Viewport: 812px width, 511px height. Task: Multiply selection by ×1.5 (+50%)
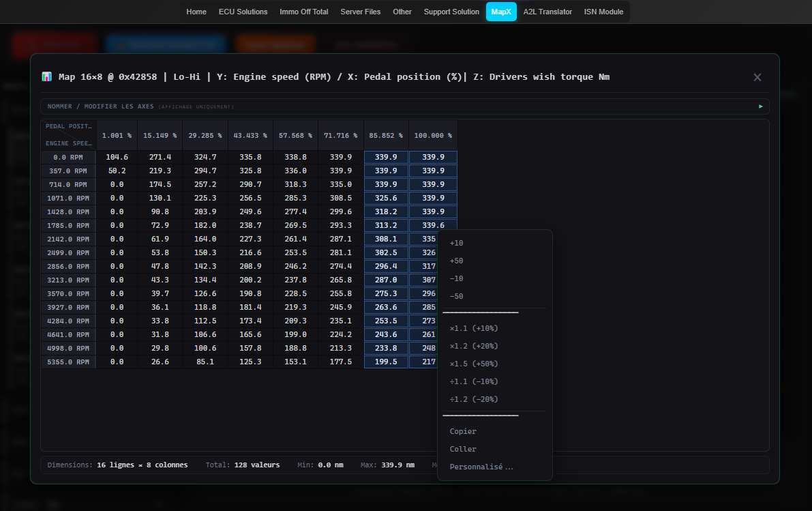coord(494,364)
